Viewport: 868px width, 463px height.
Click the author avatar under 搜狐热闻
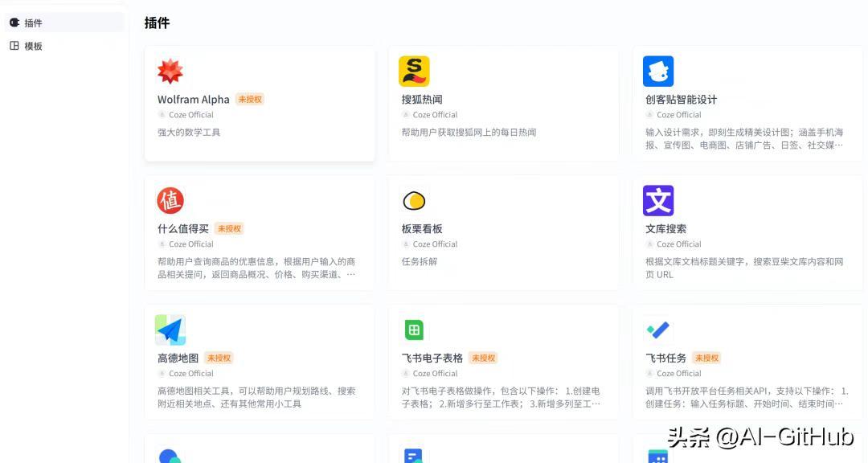(x=406, y=115)
